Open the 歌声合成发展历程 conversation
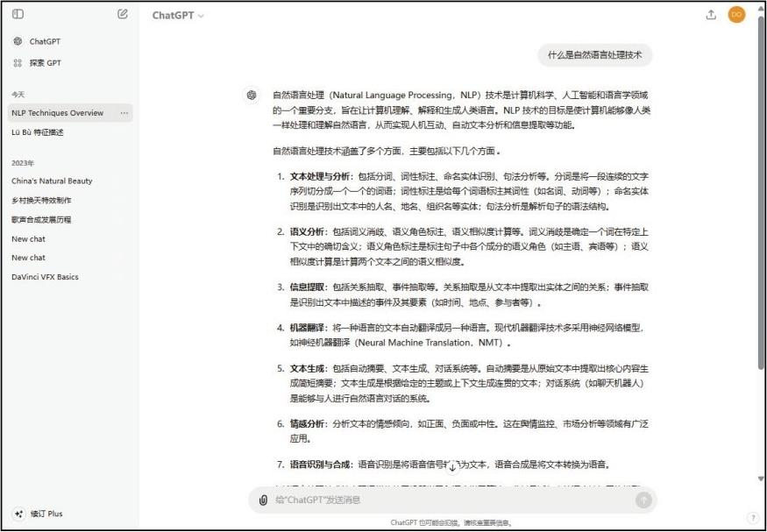Screen dimensions: 767x532 [x=41, y=220]
